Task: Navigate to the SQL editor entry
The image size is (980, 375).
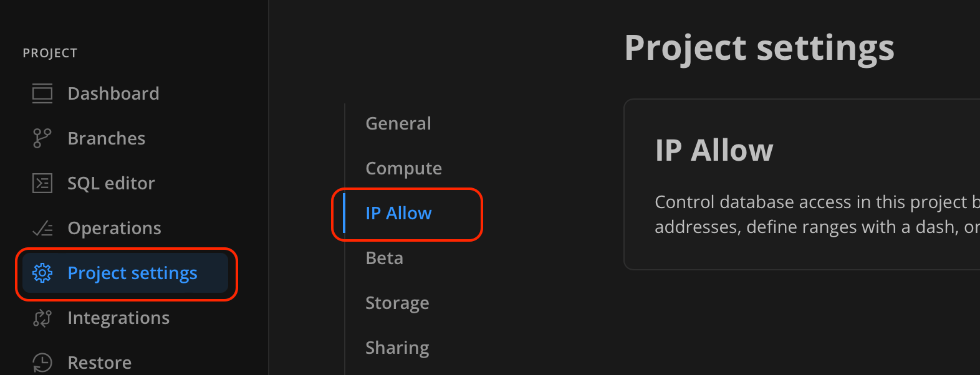Action: (111, 183)
